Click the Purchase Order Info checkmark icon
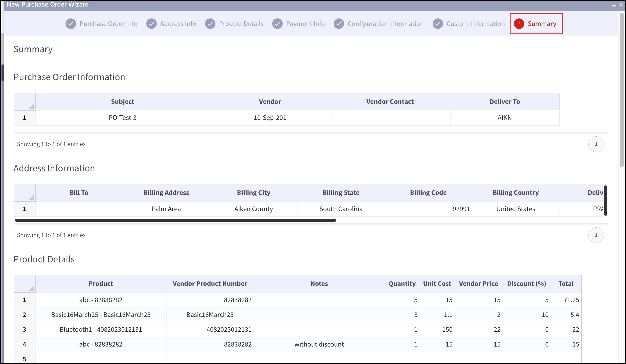626x364 pixels. pyautogui.click(x=71, y=24)
